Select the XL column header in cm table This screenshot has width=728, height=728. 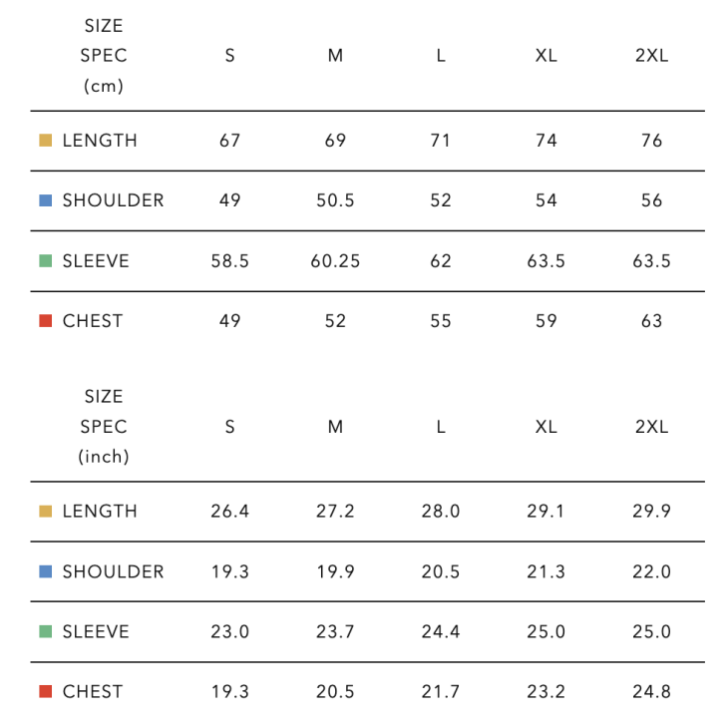pos(546,56)
